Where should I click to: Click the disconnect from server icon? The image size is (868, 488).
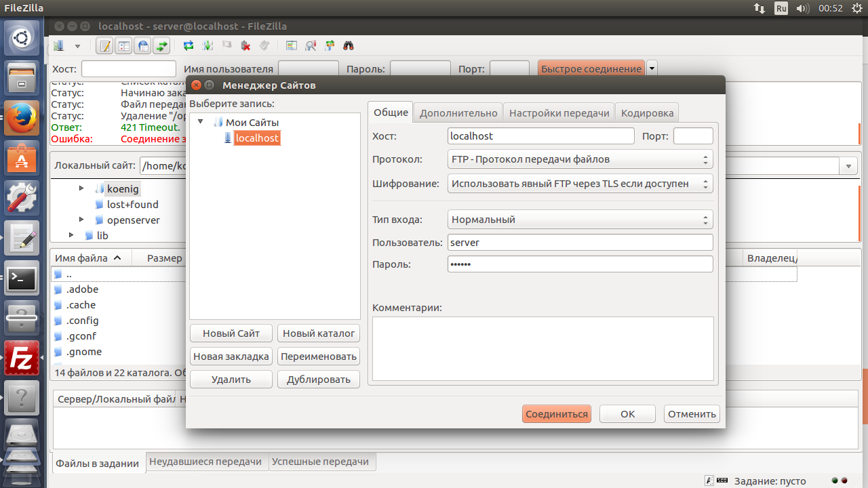click(x=245, y=46)
